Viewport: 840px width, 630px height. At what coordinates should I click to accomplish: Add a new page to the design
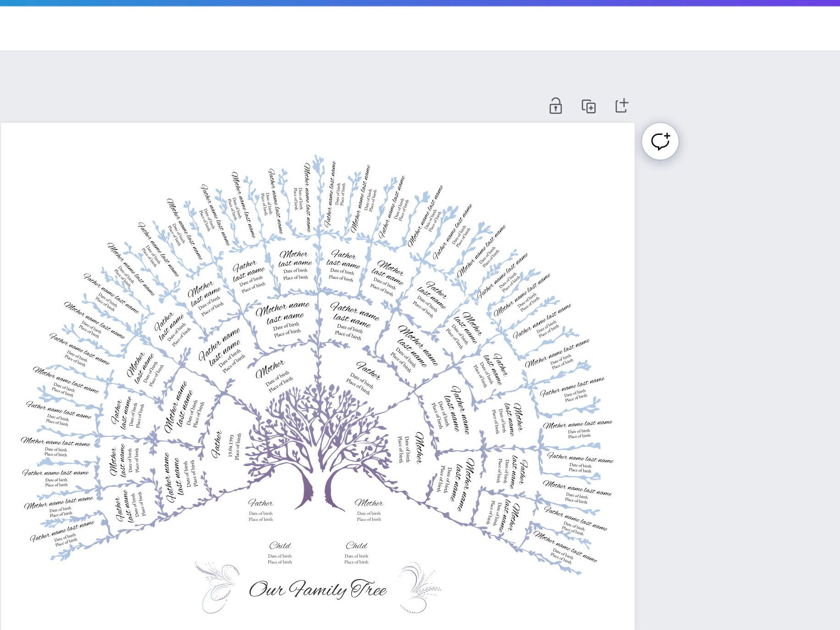(x=622, y=106)
